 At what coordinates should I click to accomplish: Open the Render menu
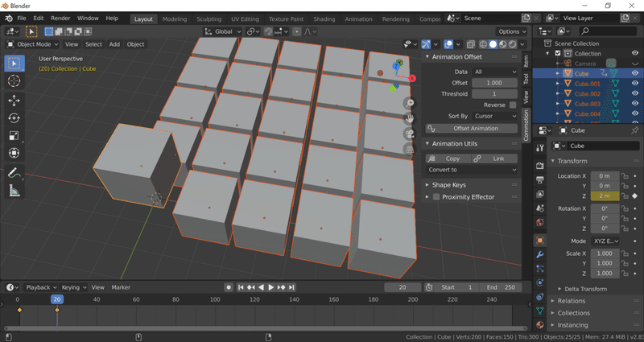[60, 18]
